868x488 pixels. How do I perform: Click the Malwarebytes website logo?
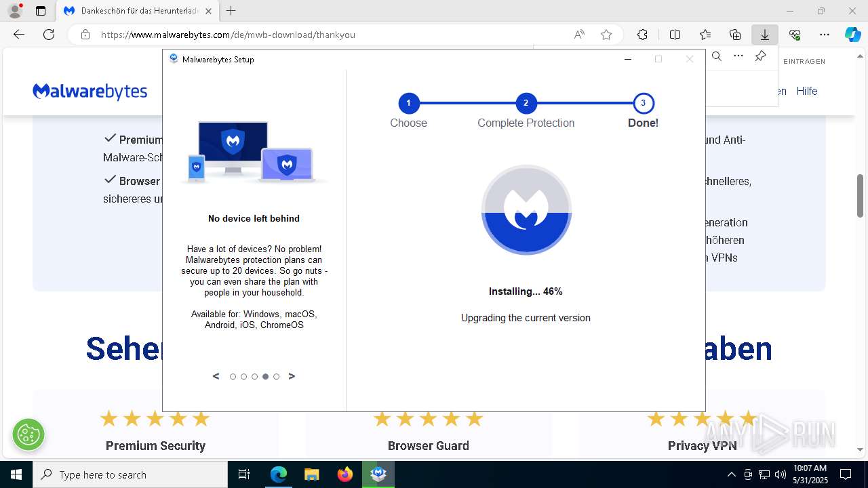click(90, 91)
